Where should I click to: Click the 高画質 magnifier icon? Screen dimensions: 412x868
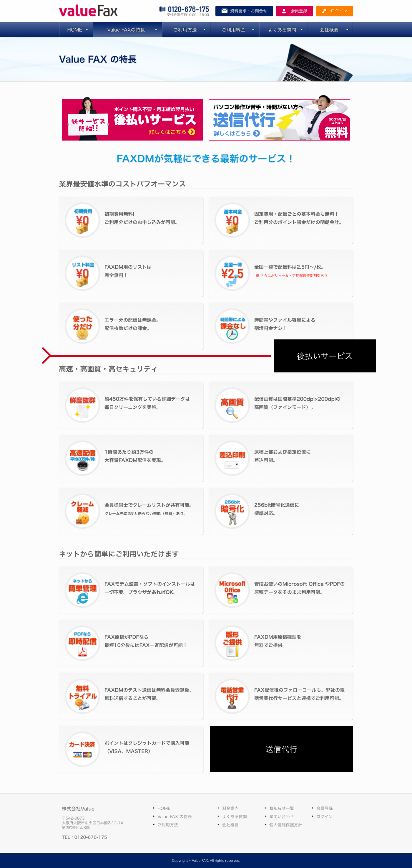[232, 405]
